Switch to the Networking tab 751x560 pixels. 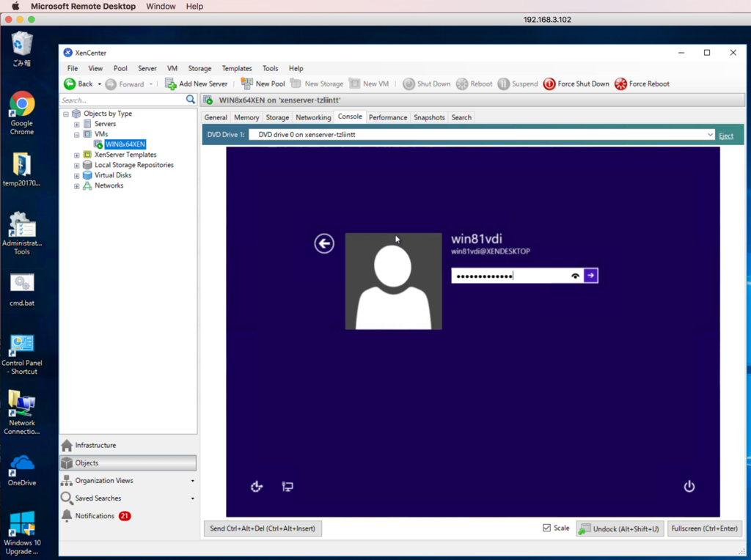313,117
